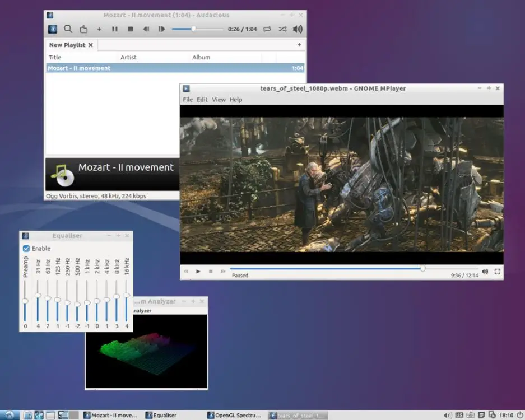Image resolution: width=525 pixels, height=420 pixels.
Task: Click the video seek bar in GNOME MPlayer
Action: click(x=336, y=269)
